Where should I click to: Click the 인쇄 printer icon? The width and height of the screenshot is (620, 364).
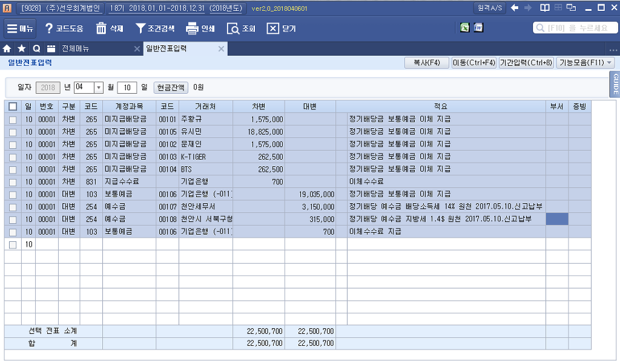(x=192, y=28)
